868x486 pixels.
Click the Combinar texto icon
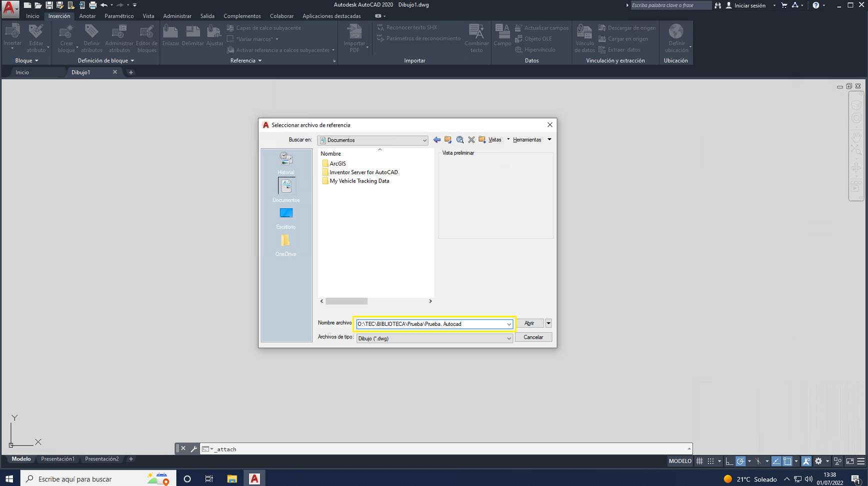point(476,32)
